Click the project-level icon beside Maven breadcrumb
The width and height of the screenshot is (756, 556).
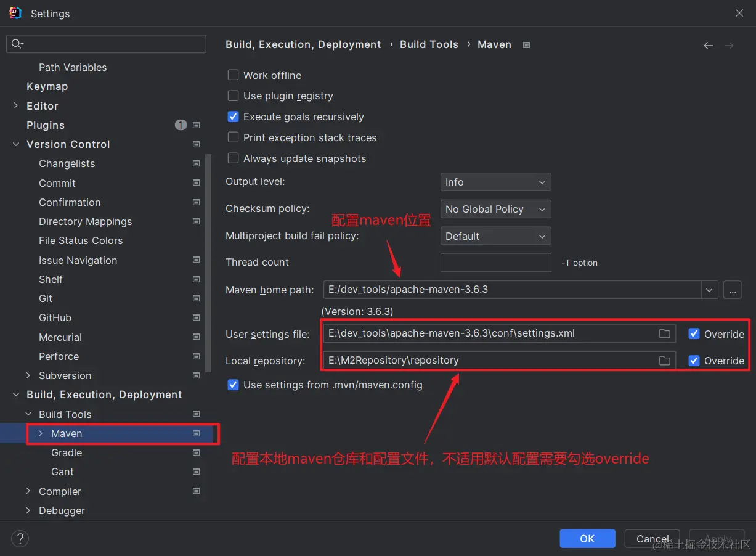(x=526, y=45)
